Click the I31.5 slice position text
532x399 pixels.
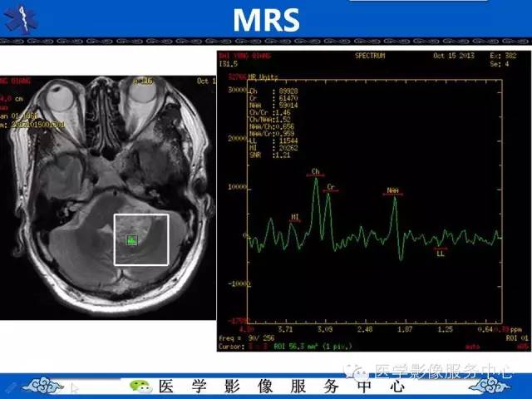point(229,64)
